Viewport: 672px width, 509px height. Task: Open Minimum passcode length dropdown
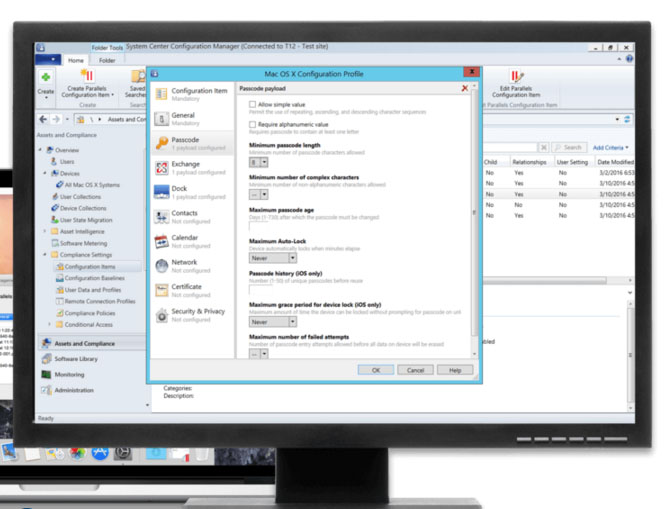(264, 162)
